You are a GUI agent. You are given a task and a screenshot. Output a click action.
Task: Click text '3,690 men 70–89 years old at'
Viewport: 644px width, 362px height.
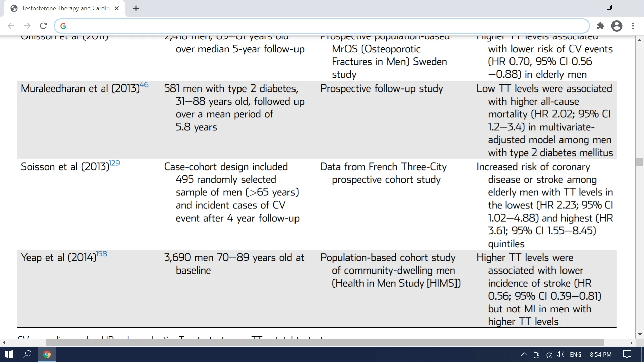(x=234, y=258)
